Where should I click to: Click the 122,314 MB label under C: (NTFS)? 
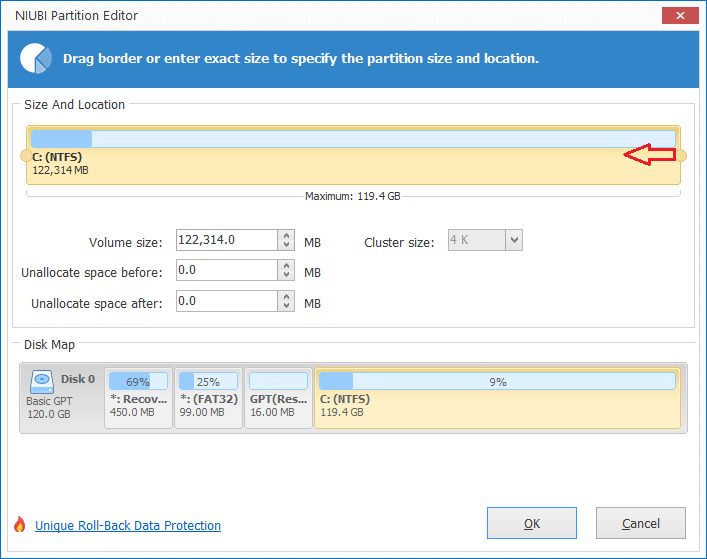[x=60, y=170]
